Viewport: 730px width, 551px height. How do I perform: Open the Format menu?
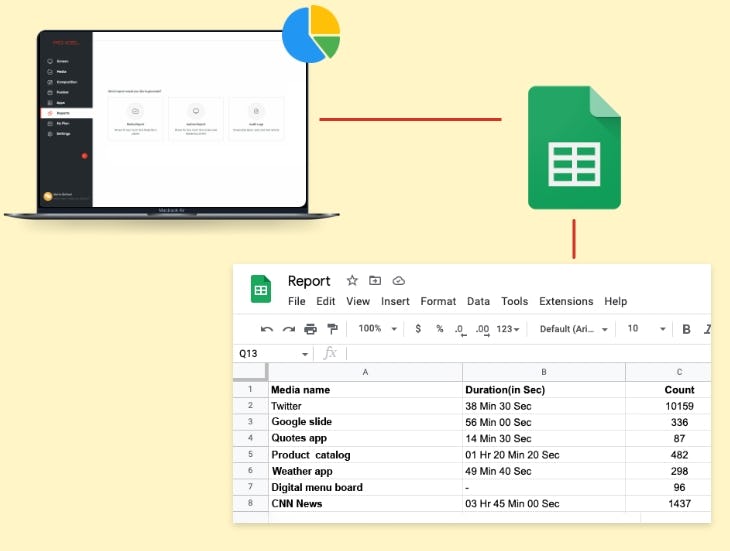pos(438,301)
